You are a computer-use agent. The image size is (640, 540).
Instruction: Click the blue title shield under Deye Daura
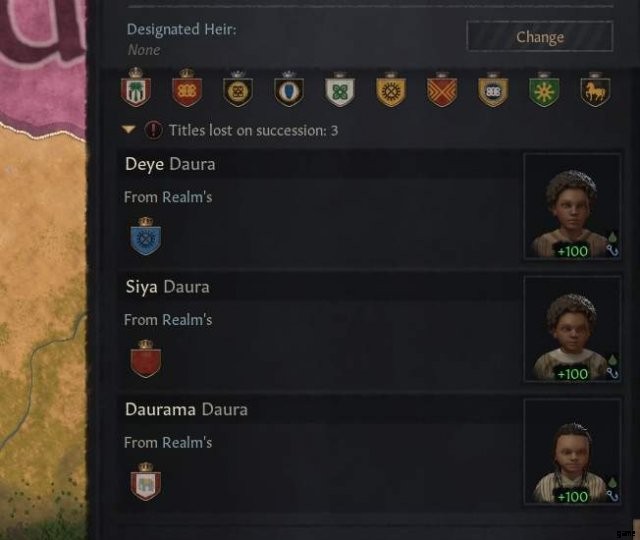point(146,236)
